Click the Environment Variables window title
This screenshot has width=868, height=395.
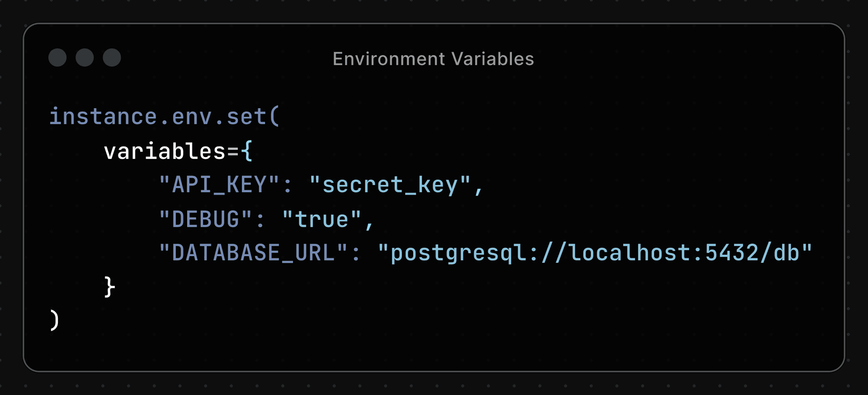433,59
